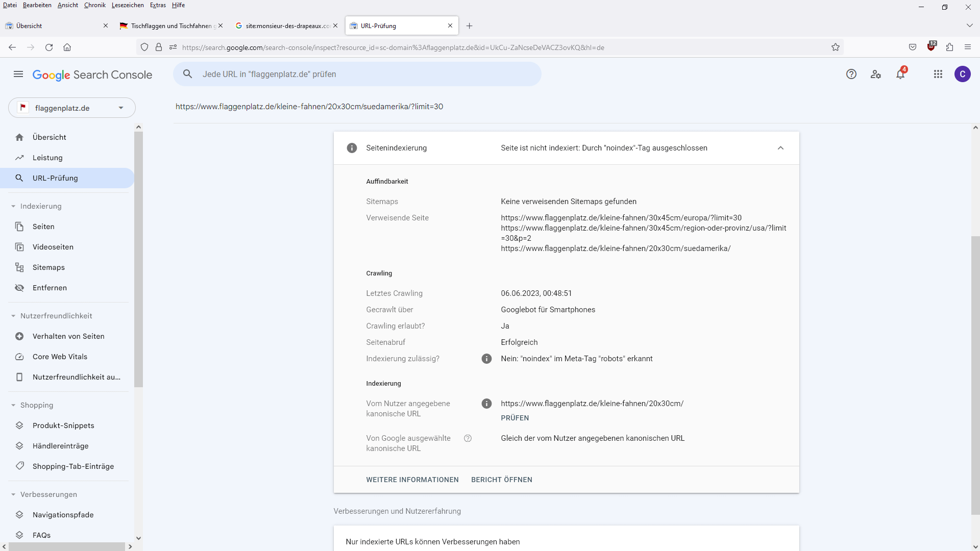Click PRÜFEN under canonical URL
The height and width of the screenshot is (551, 980).
coord(514,418)
